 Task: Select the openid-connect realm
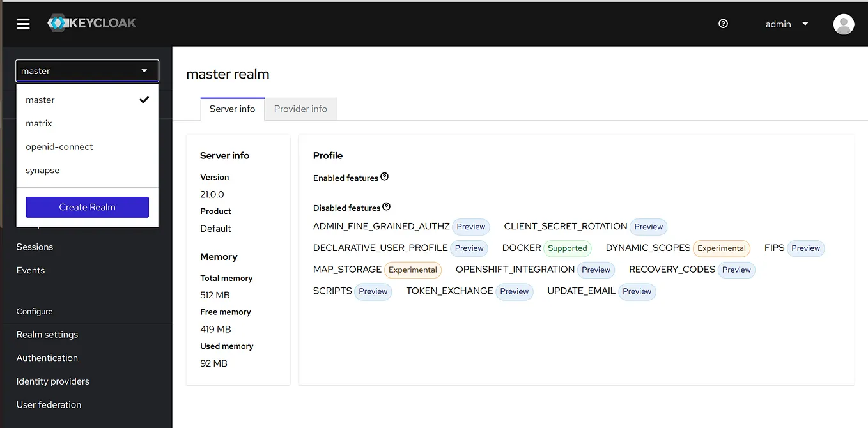pos(59,146)
